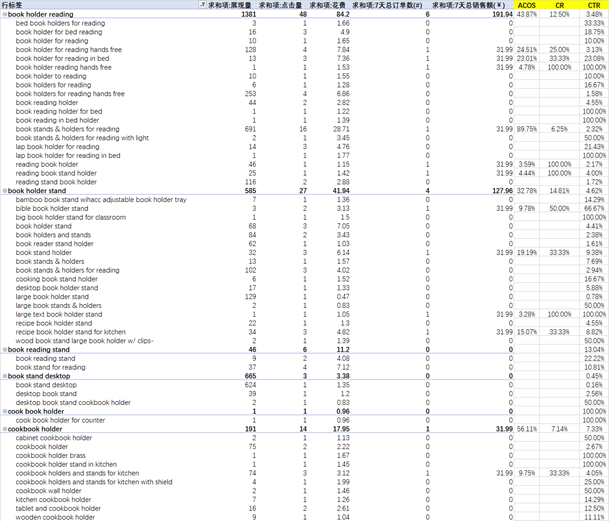The image size is (609, 521).
Task: Click the 求和项:7天总销售额 header cell
Action: 475,6
